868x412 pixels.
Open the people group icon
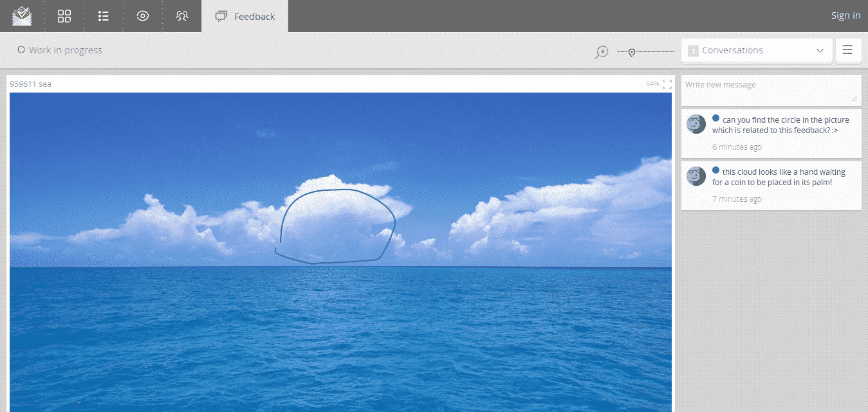click(x=182, y=16)
